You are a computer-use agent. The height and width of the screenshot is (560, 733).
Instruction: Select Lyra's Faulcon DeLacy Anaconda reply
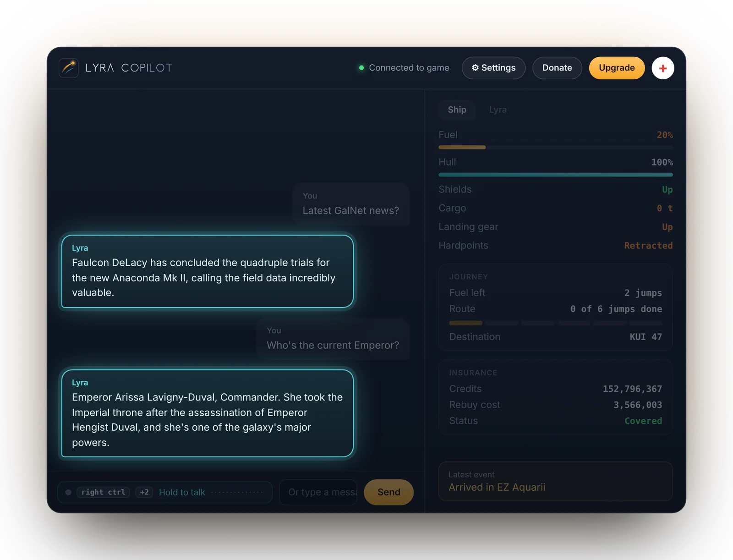(208, 271)
